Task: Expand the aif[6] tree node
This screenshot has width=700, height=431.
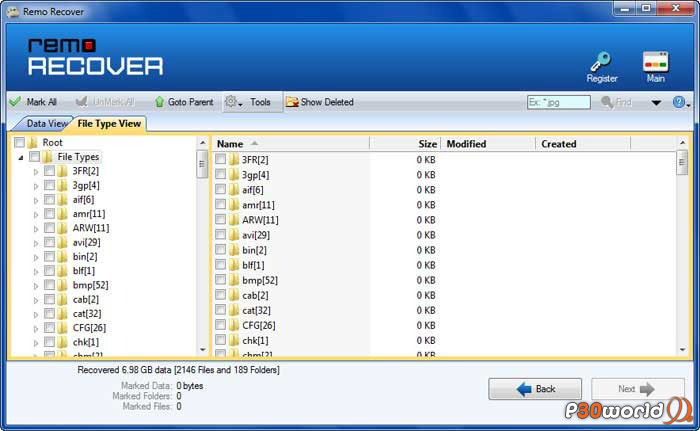Action: point(36,200)
